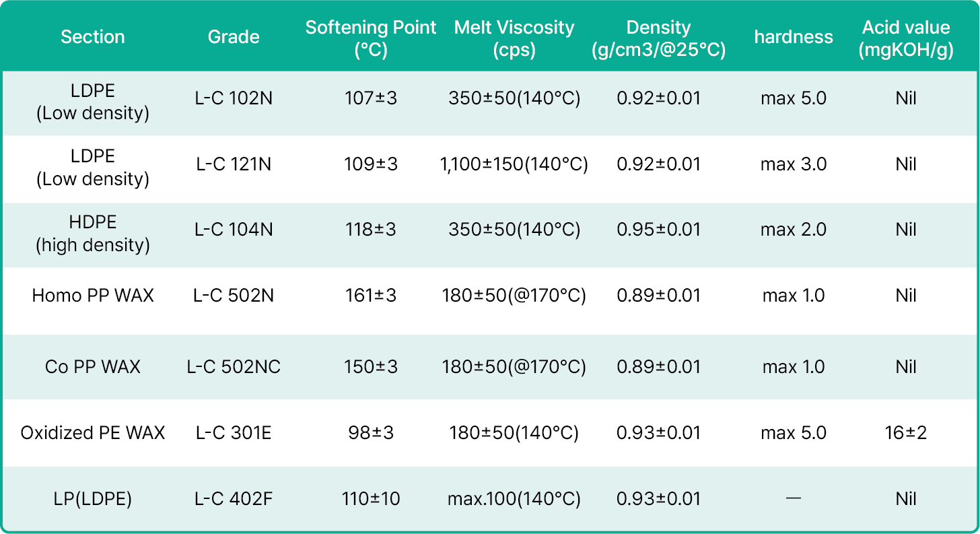Select the HDPE (high density) cell
This screenshot has height=534, width=980.
point(93,234)
